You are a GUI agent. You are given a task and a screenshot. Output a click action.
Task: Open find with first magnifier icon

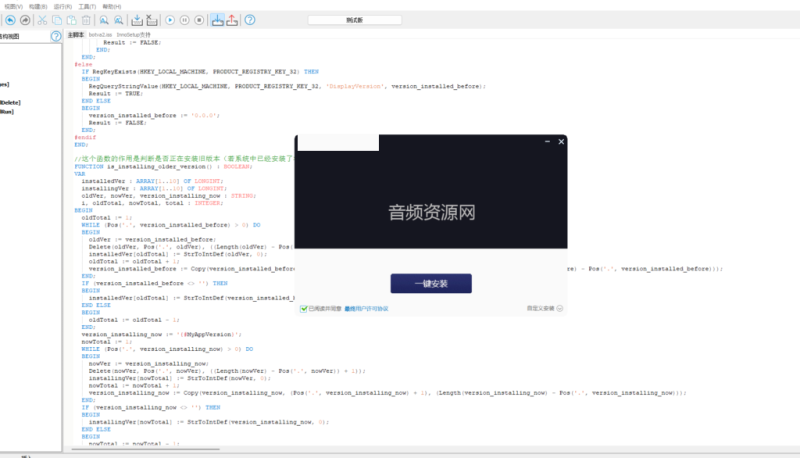tap(104, 20)
